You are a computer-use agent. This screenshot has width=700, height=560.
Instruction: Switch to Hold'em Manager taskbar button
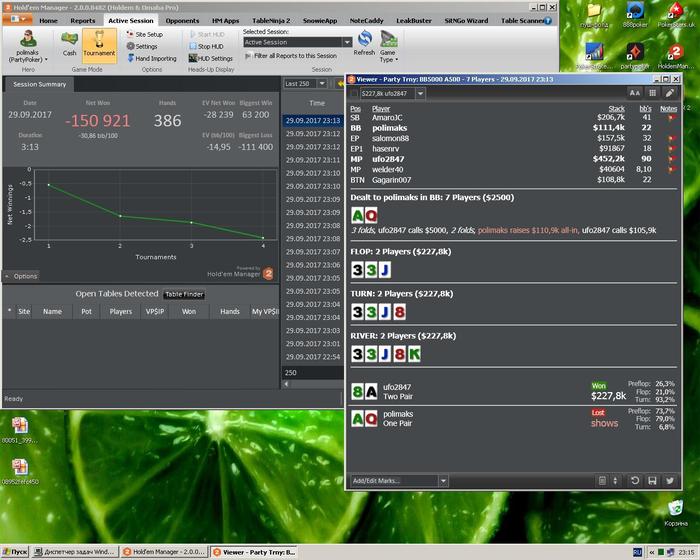(164, 552)
